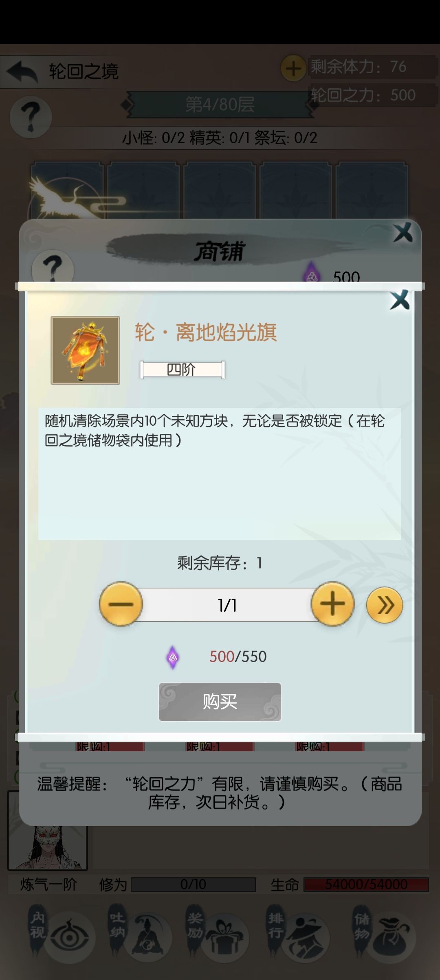
Task: Go back with the 轮回之境 arrow
Action: (x=22, y=72)
